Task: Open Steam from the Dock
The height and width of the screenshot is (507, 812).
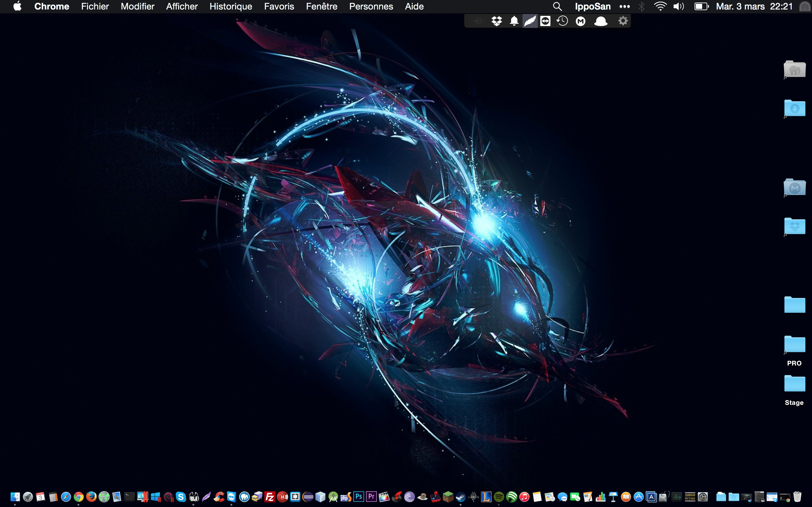Action: 461,497
